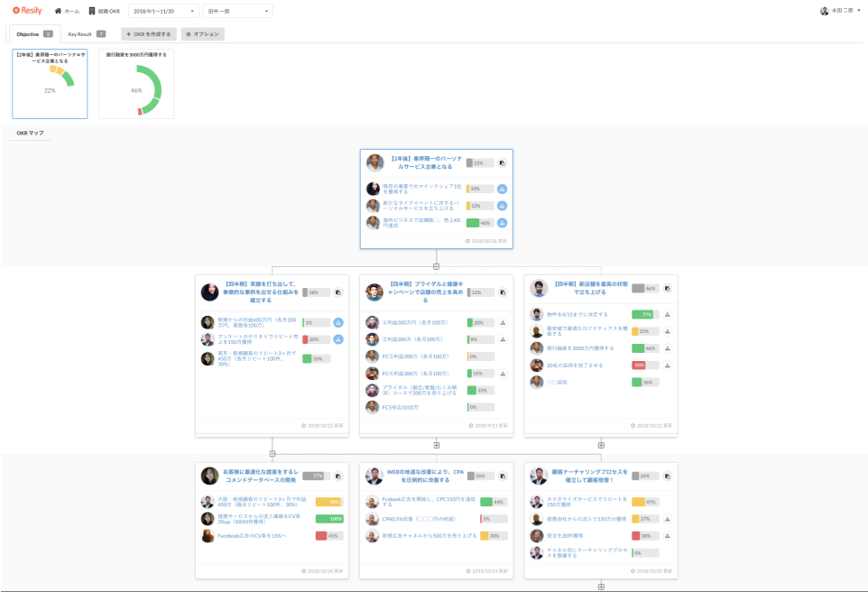Click the OKRを作成する button

pyautogui.click(x=149, y=33)
